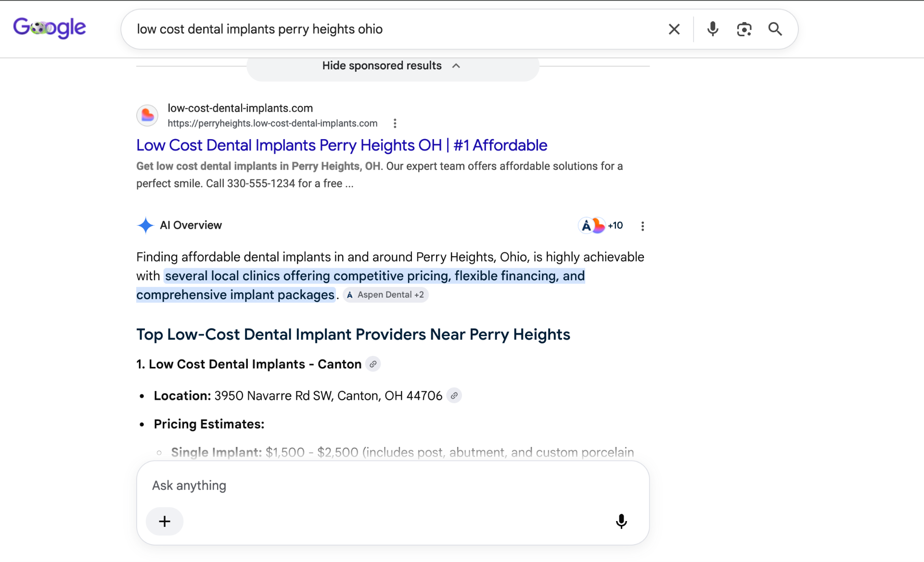Click the plus attachment button in Ask box

(x=165, y=521)
